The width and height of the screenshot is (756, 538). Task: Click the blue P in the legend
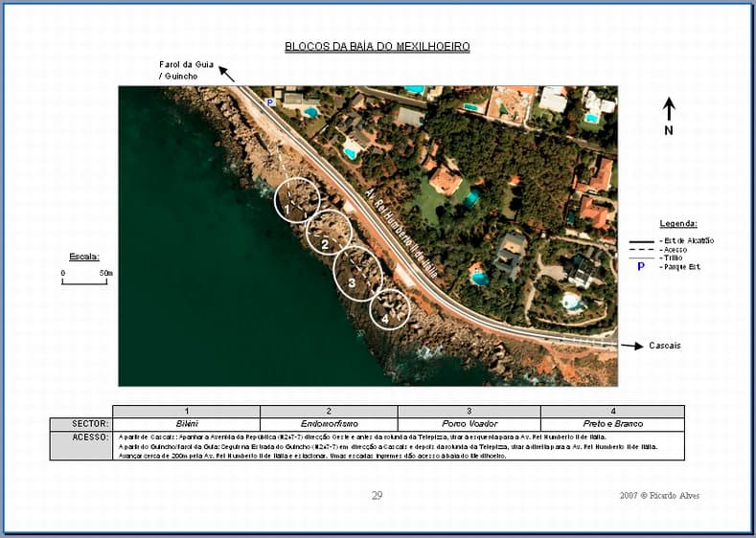(x=641, y=267)
